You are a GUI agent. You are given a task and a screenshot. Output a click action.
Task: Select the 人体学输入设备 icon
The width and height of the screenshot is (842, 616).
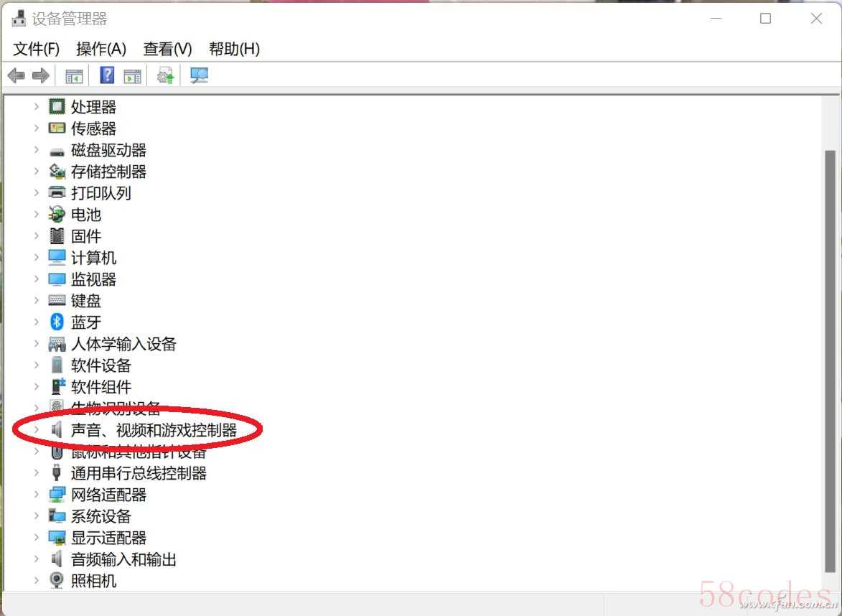(x=57, y=344)
